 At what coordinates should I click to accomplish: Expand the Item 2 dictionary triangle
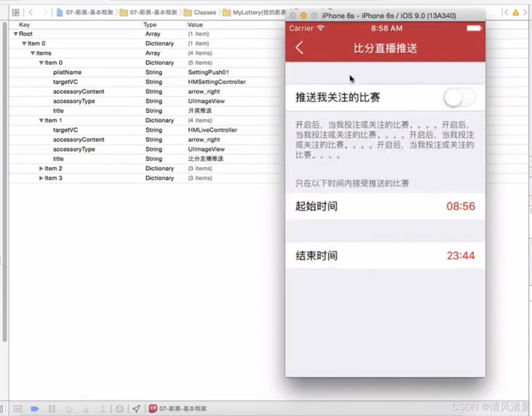coord(41,169)
